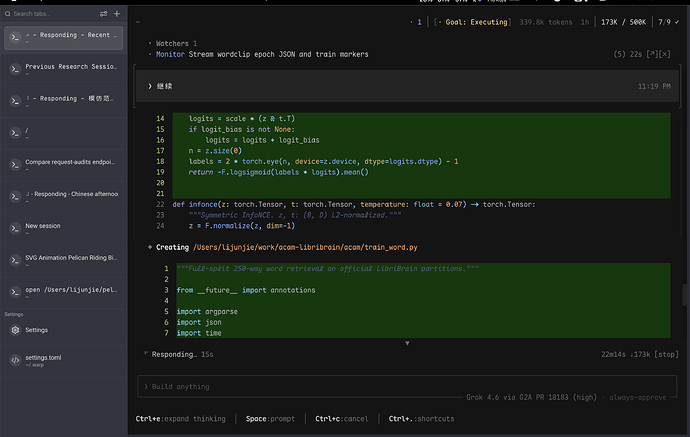
Task: Click the prompt chevron before Build anything
Action: point(146,386)
